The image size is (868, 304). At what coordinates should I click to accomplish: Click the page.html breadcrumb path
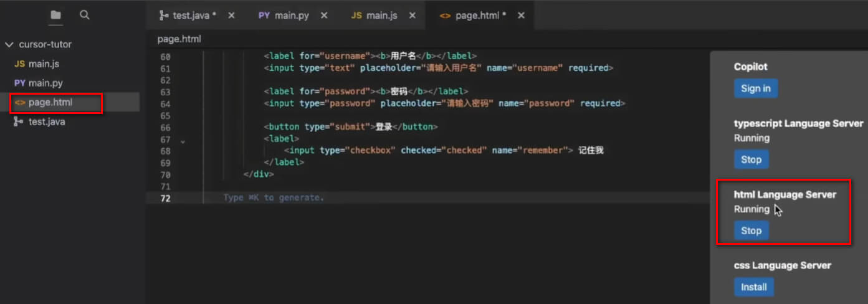point(179,39)
